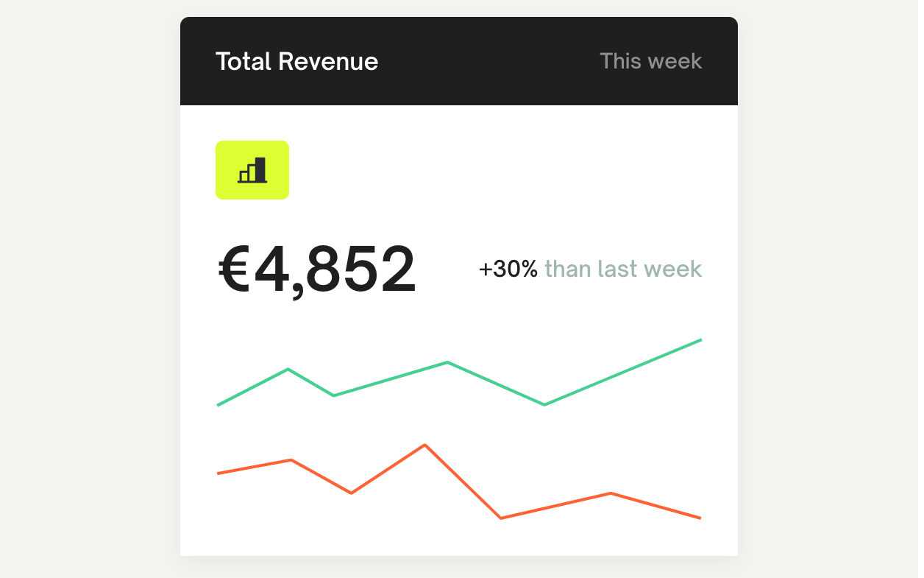Click the green line's left starting point

coord(218,405)
